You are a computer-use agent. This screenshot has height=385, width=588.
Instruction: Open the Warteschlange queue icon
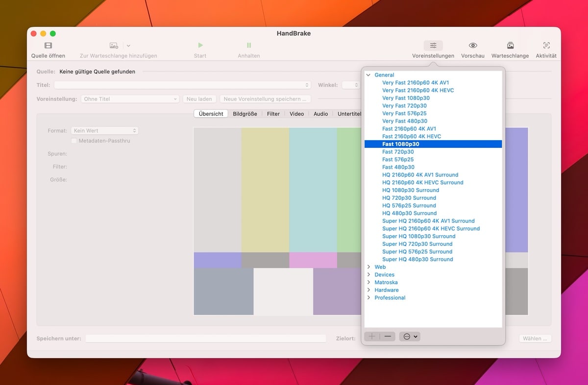tap(510, 46)
